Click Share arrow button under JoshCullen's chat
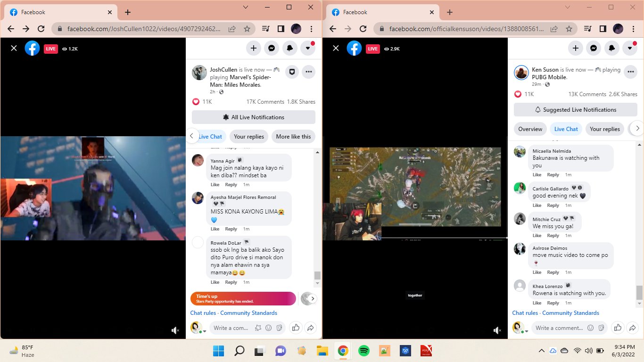Screen dimensions: 644x362 point(311,328)
